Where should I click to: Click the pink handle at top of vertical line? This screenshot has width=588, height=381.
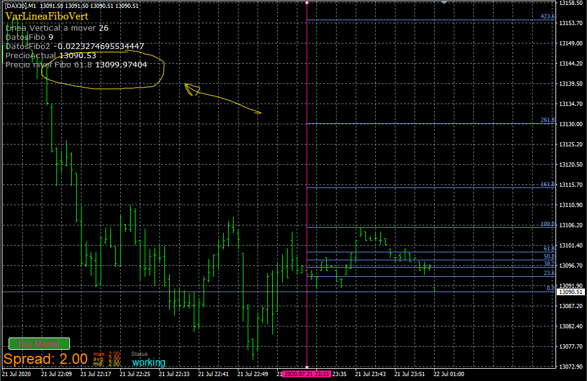pos(307,2)
